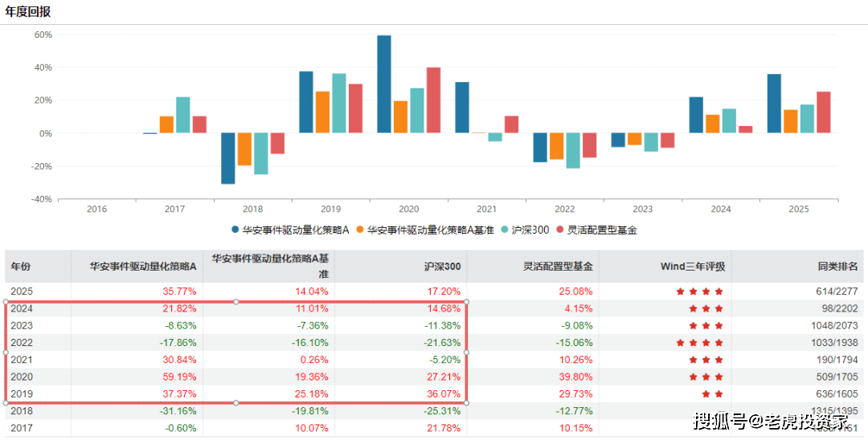This screenshot has width=868, height=440.
Task: Select the teal 2017 bar
Action: point(183,115)
